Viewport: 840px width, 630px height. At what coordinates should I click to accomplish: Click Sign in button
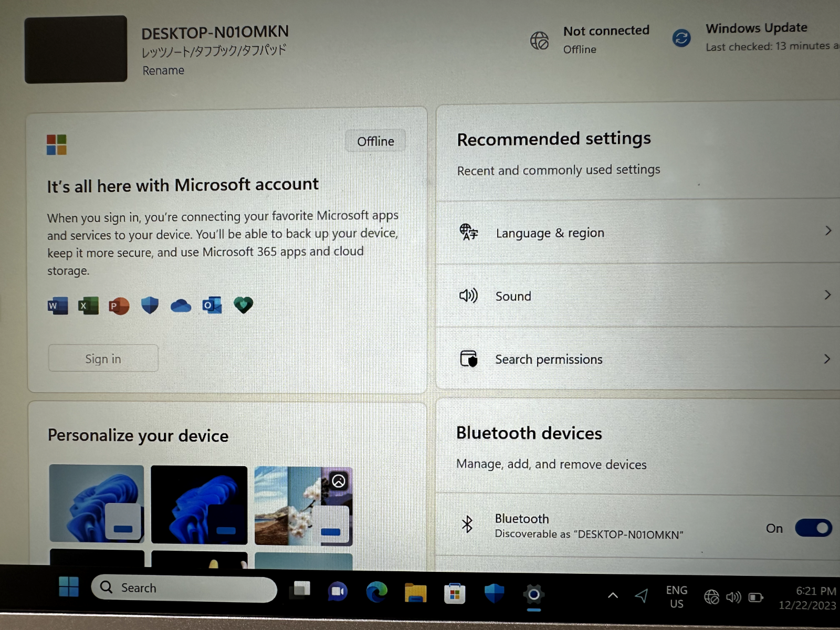(x=103, y=359)
